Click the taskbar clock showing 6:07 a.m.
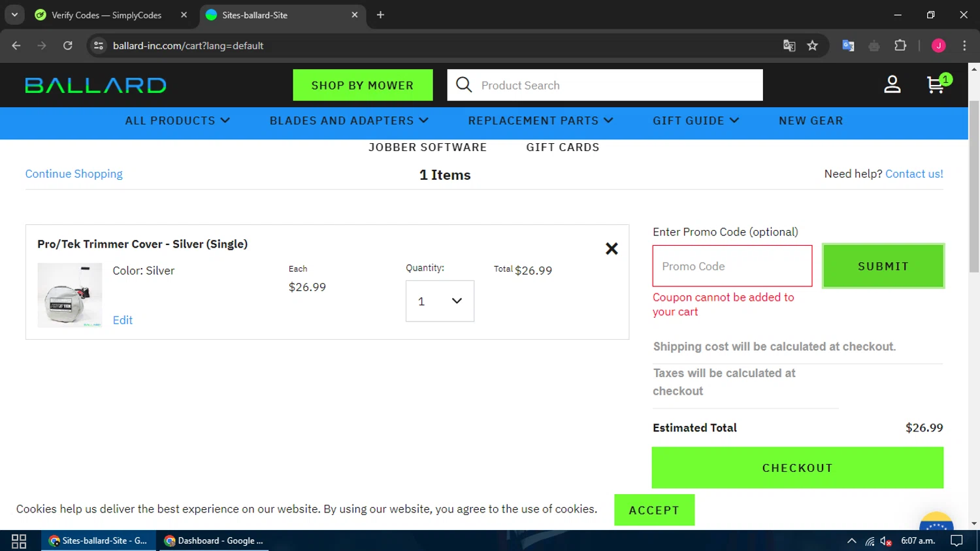980x551 pixels. (x=918, y=541)
